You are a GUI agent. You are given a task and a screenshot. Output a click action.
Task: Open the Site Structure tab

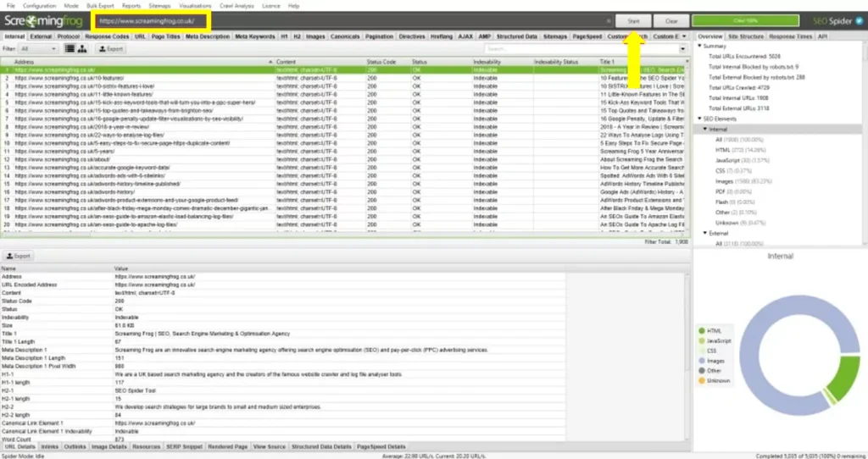tap(743, 36)
